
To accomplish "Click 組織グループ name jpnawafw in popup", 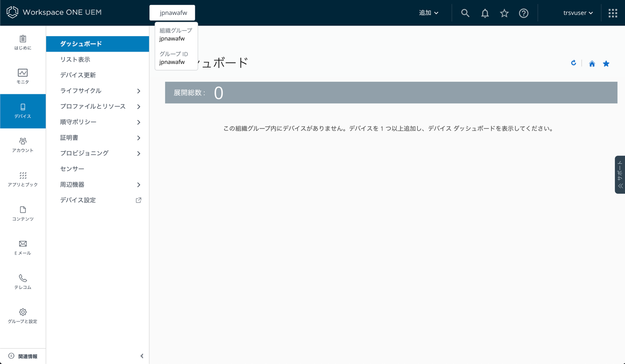I will click(x=172, y=39).
